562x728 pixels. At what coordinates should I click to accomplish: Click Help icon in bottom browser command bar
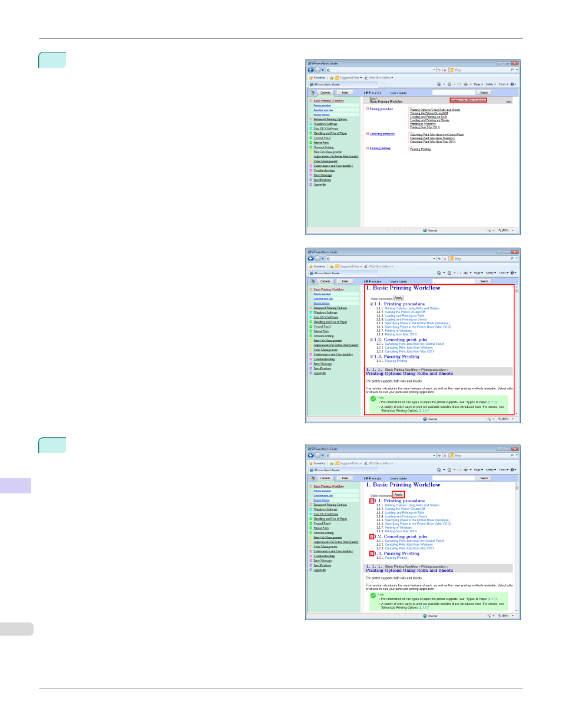click(513, 470)
